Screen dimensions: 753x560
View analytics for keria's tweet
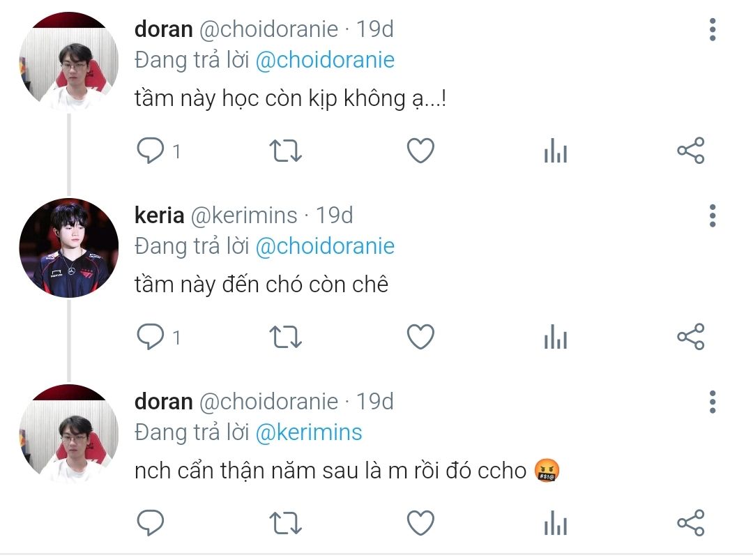point(556,338)
